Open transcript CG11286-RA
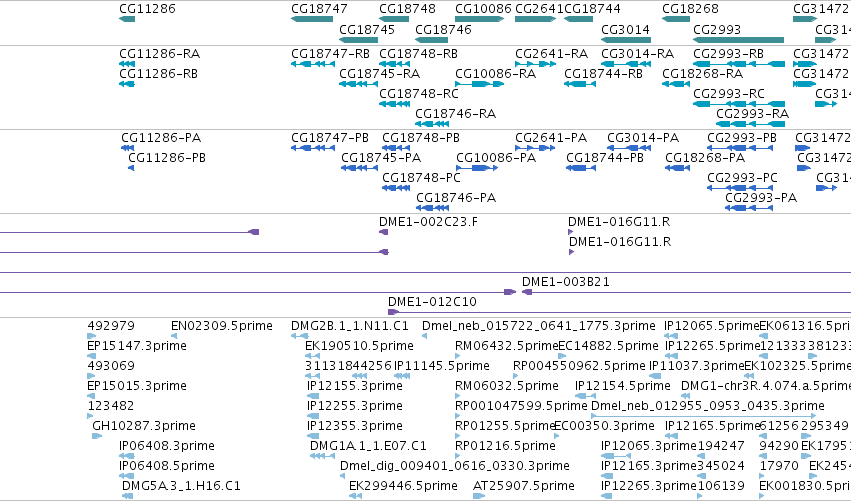Viewport: 851px width, 501px height. (160, 54)
